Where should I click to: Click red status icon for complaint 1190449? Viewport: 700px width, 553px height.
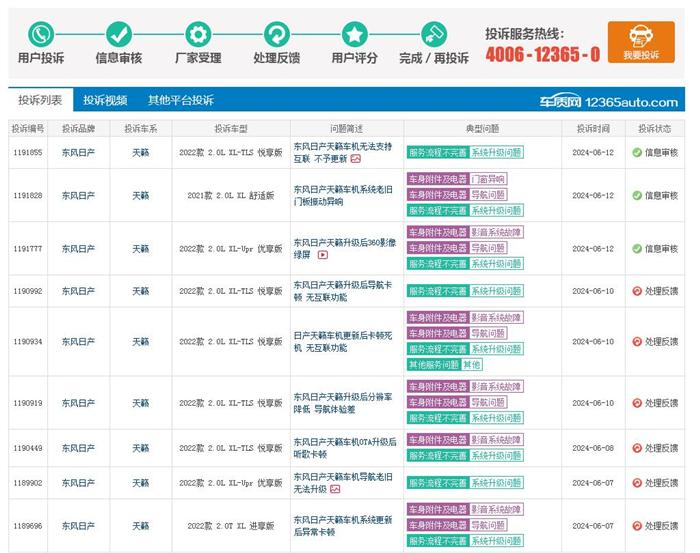click(x=637, y=448)
